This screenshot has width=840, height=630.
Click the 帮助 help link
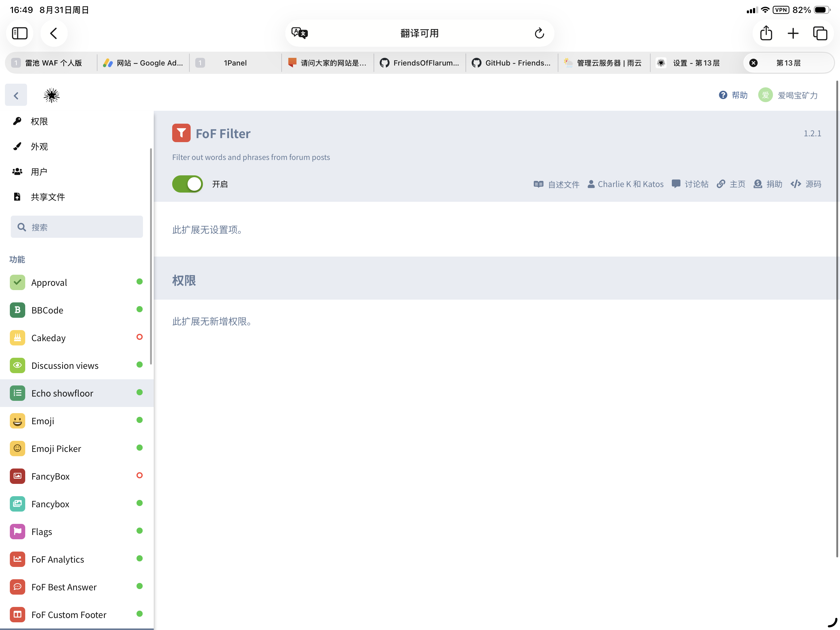[x=733, y=95]
